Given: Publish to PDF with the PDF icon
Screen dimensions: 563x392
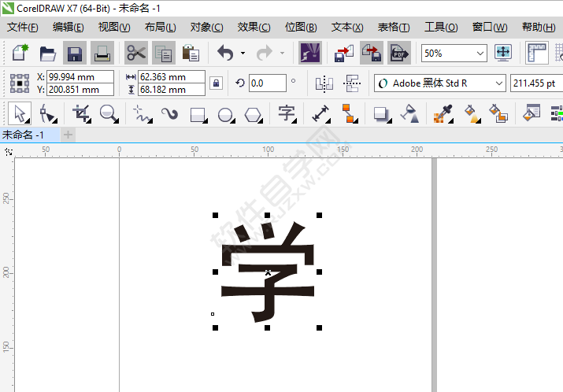Looking at the screenshot, I should point(399,53).
